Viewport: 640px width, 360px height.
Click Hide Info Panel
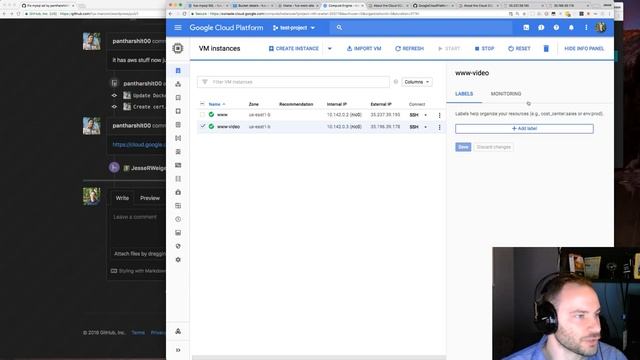pos(584,49)
